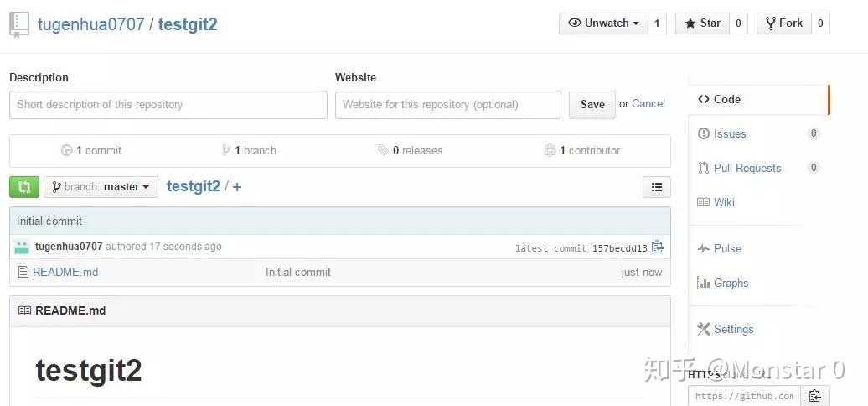This screenshot has width=868, height=406.
Task: Star the repository
Action: point(702,23)
